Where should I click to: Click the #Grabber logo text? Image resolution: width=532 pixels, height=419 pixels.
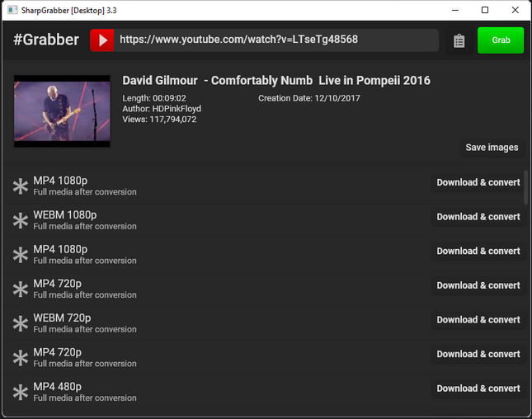point(46,40)
